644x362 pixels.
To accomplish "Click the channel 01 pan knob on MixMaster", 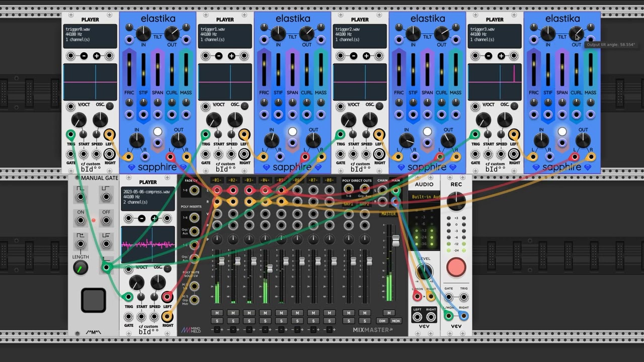I will tap(217, 240).
